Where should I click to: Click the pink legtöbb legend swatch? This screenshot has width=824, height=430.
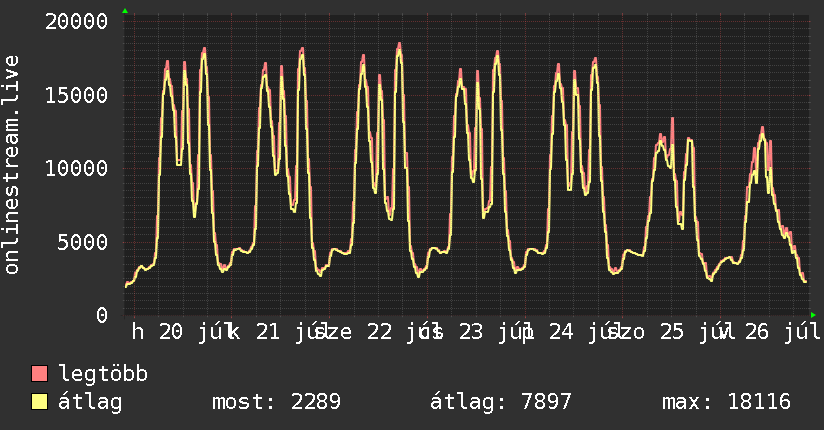pyautogui.click(x=39, y=373)
